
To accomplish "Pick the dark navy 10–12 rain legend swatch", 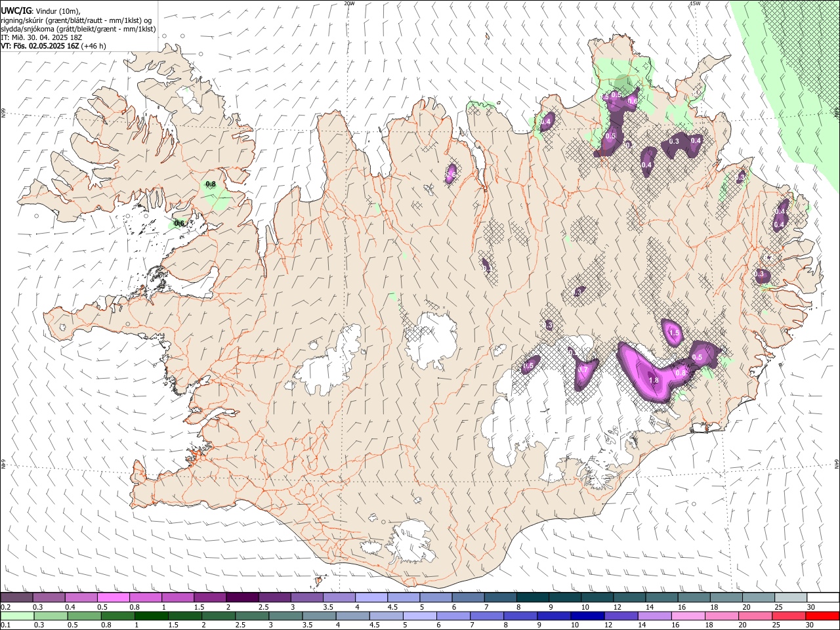I will (587, 616).
